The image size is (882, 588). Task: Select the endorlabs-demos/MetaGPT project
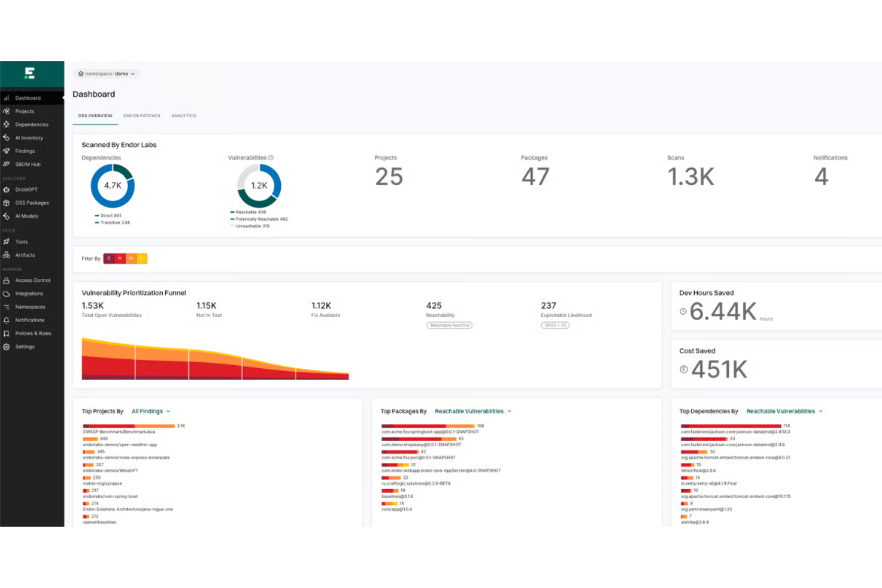click(x=110, y=471)
